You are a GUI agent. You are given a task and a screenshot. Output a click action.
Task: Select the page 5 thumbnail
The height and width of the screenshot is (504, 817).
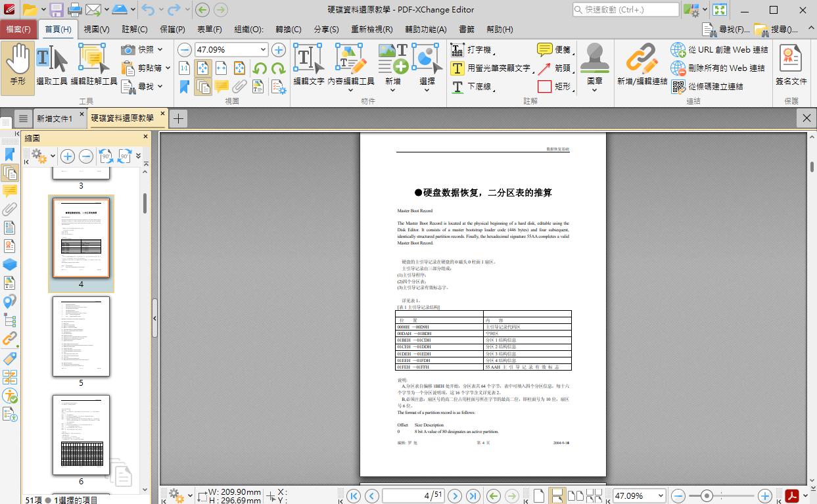coord(81,336)
